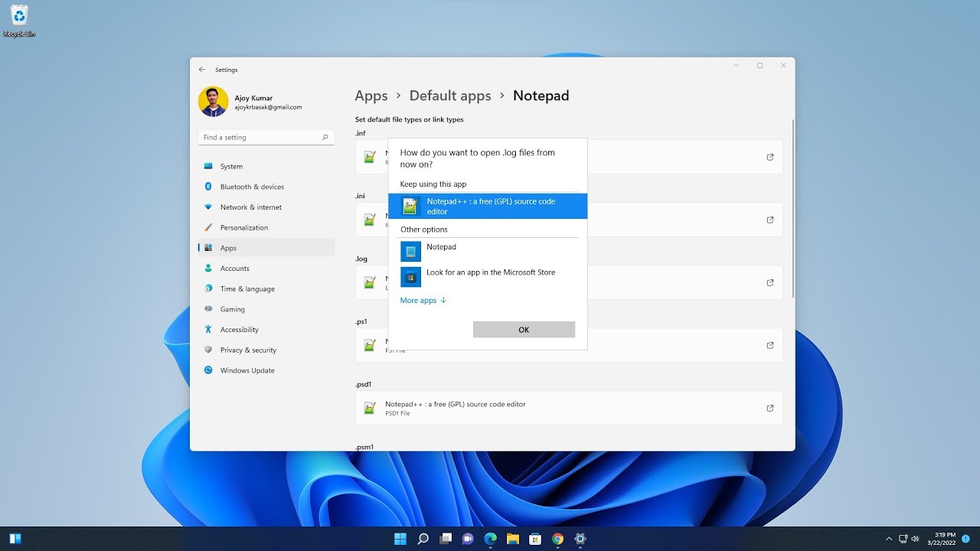Confirm with the OK button
Image resolution: width=980 pixels, height=551 pixels.
[524, 330]
